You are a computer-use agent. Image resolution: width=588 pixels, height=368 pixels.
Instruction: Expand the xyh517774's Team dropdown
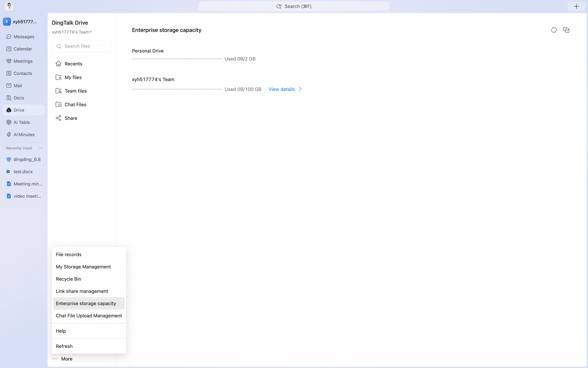(x=72, y=32)
